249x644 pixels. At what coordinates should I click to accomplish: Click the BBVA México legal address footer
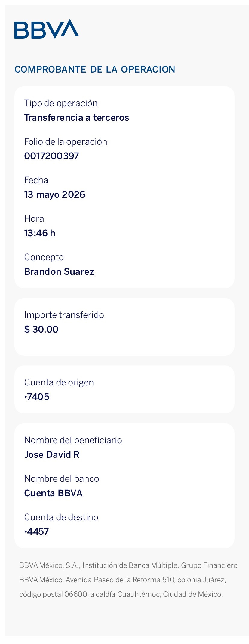click(x=128, y=580)
